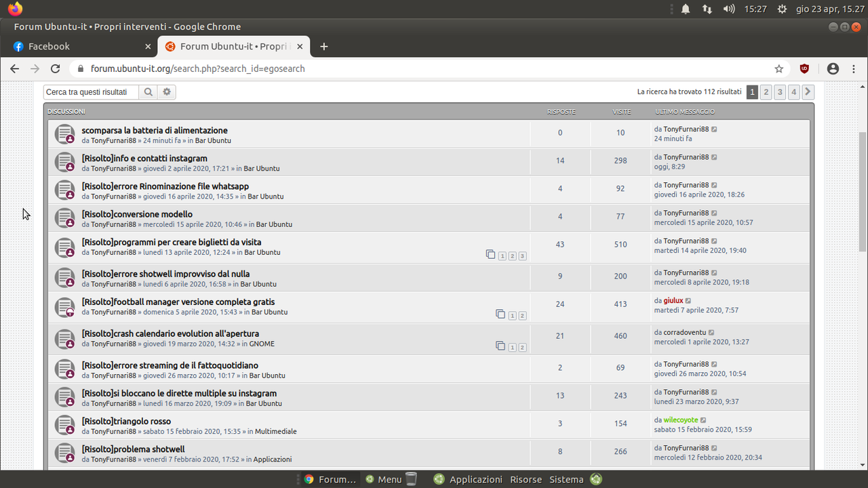The image size is (868, 488).
Task: Open network indicator in top panel
Action: (707, 9)
